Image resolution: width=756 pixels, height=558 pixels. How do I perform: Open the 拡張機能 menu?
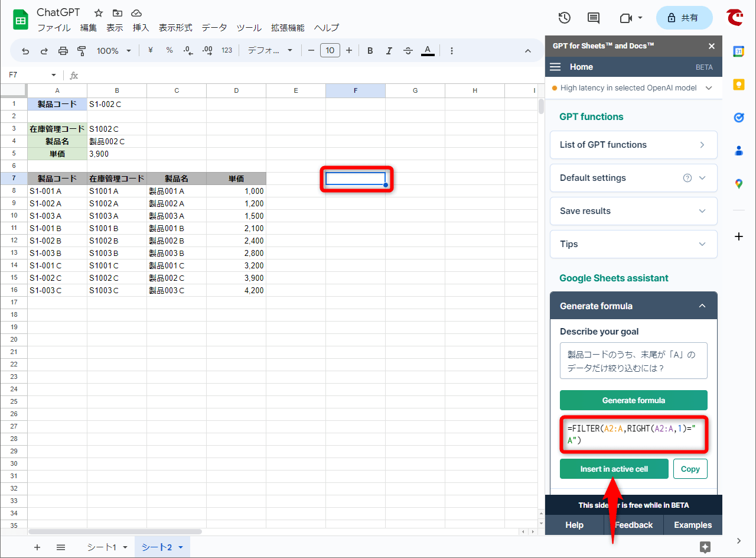pyautogui.click(x=288, y=28)
